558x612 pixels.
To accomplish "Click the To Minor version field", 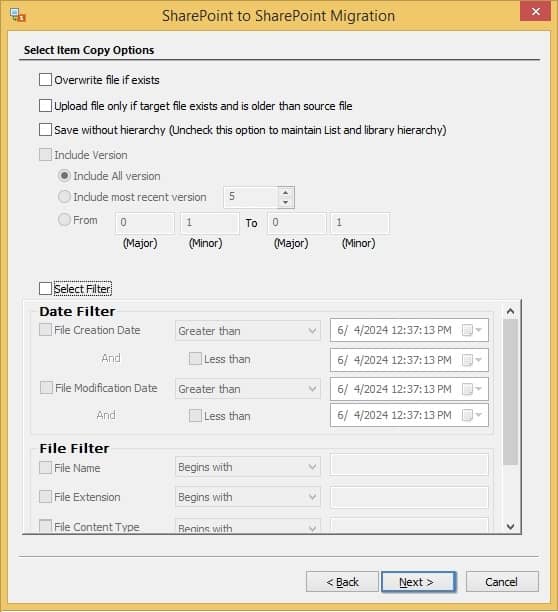I will 360,223.
